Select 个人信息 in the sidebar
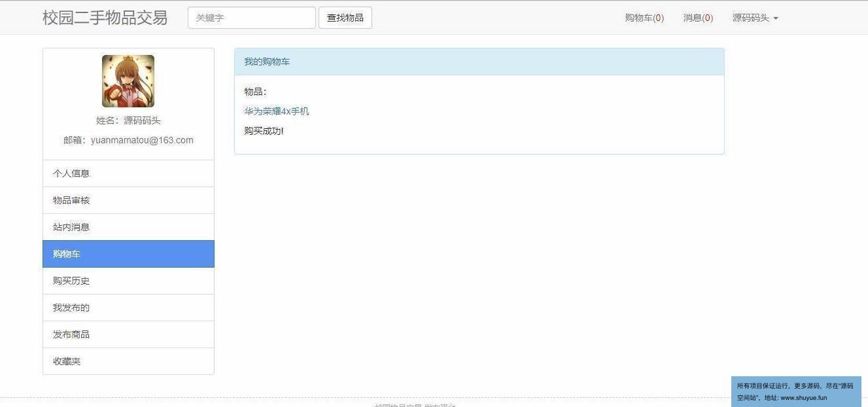868x407 pixels. point(128,173)
